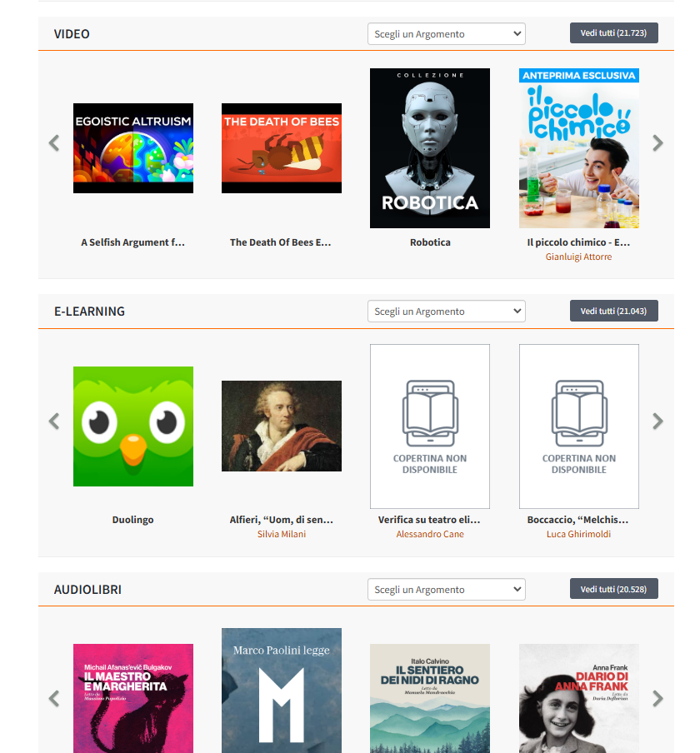
Task: Open author link Luca Ghirimoldi
Action: coord(578,534)
